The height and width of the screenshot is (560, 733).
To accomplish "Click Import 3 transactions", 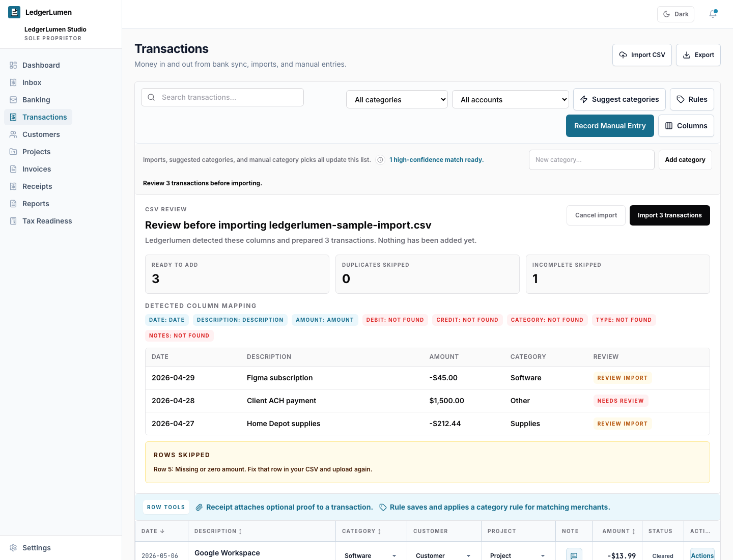I will pos(669,215).
